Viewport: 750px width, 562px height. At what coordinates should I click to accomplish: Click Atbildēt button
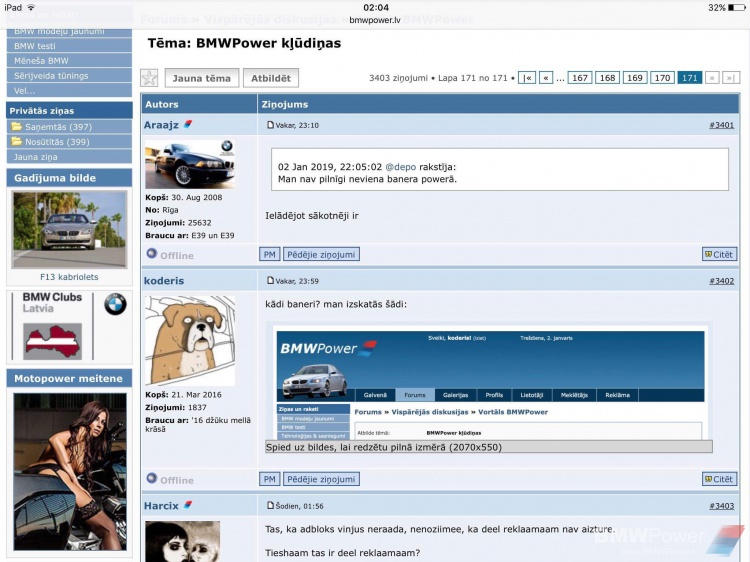point(271,78)
